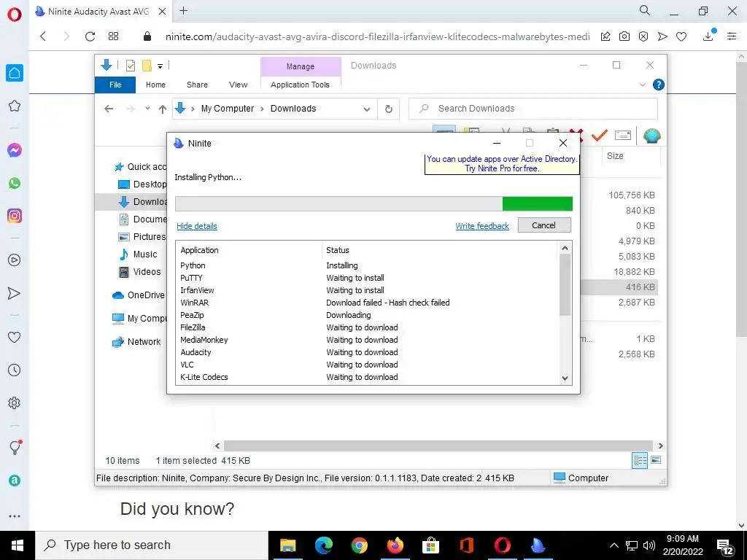
Task: Open Quick Access Toolbar customize dropdown
Action: point(160,66)
